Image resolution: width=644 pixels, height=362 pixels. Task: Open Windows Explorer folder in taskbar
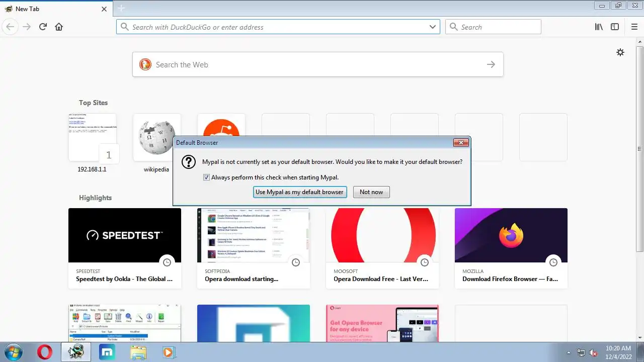point(138,352)
